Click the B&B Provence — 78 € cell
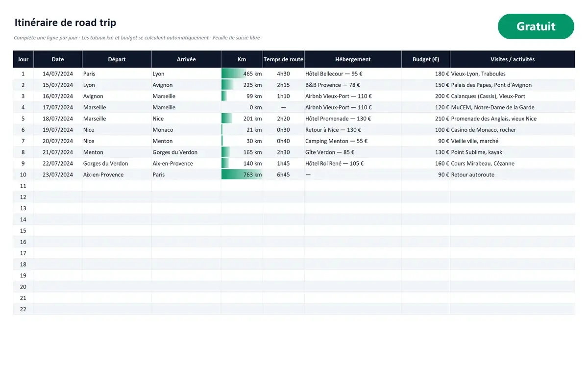The width and height of the screenshot is (588, 392). click(x=353, y=85)
